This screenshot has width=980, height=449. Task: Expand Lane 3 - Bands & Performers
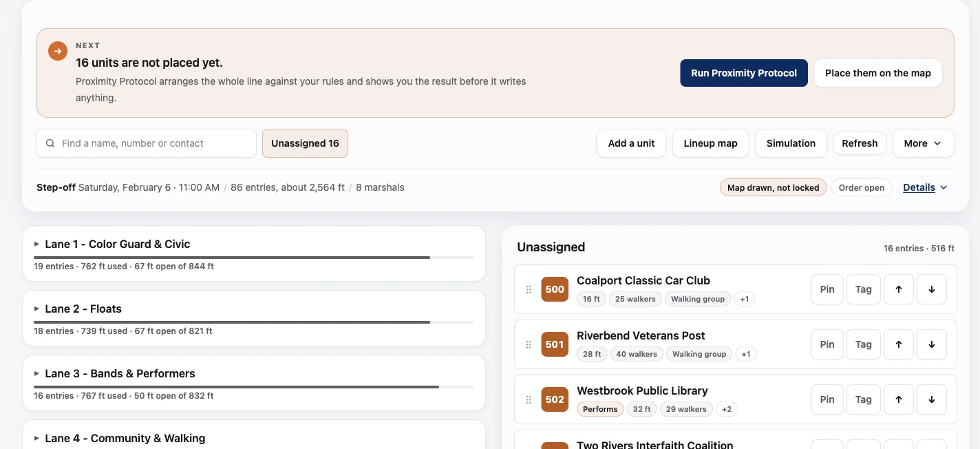(37, 373)
